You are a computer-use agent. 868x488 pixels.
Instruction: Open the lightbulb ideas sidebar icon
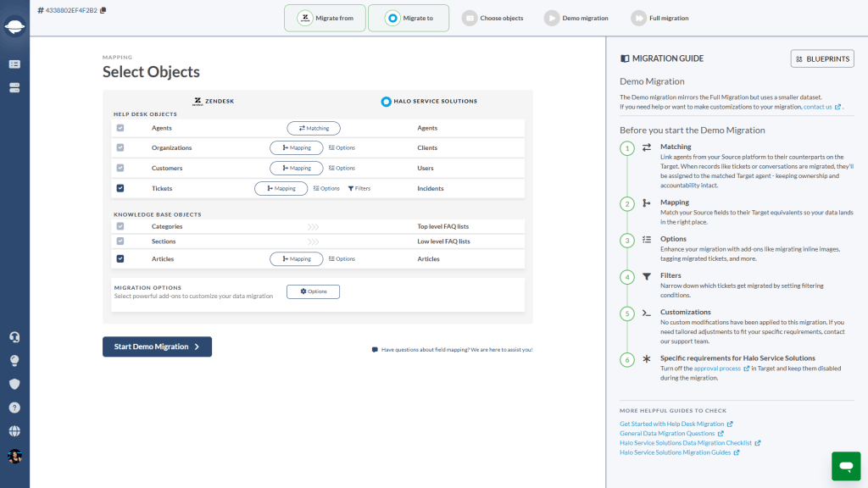14,361
